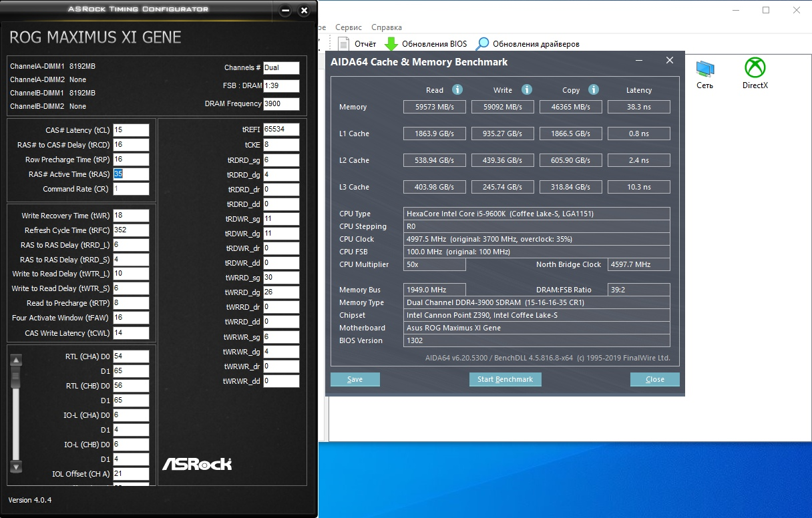Open the DirectX icon in AIDA64 window

755,73
